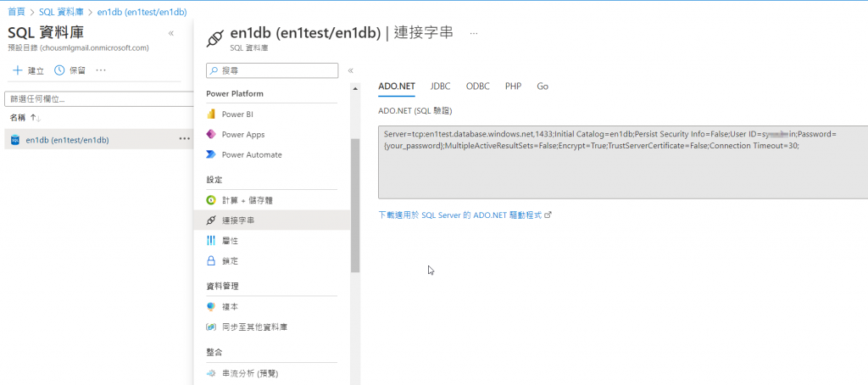This screenshot has width=868, height=385.
Task: Select the ADO.NET tab
Action: click(397, 86)
